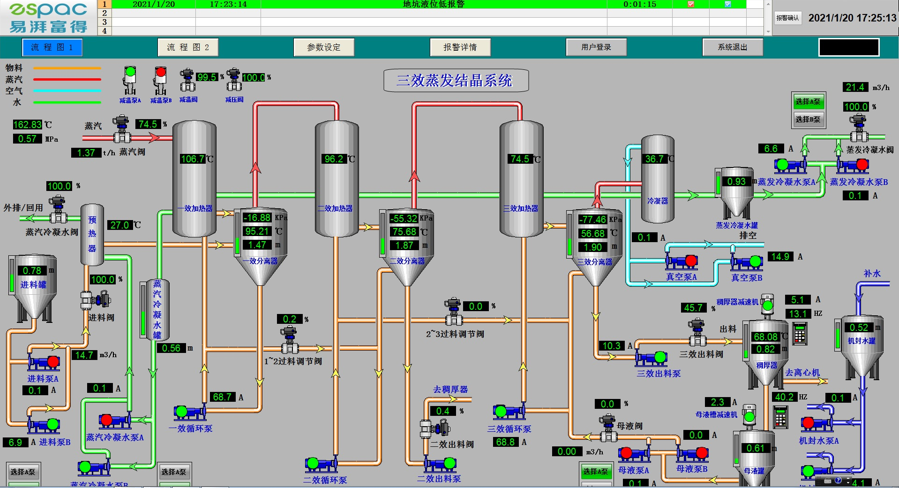Select 选择B泵 for evaporation condensate pump
This screenshot has height=488, width=900.
coord(808,119)
